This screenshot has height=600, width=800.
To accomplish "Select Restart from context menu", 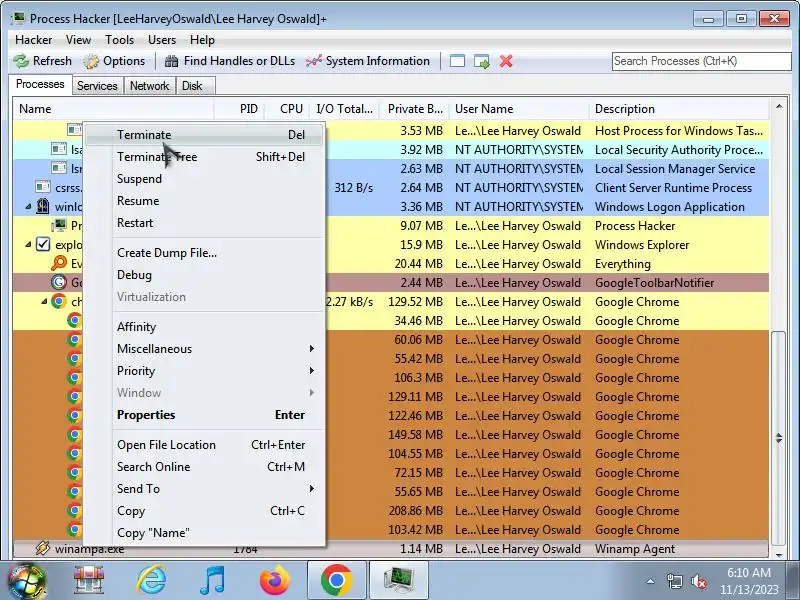I will (204, 222).
